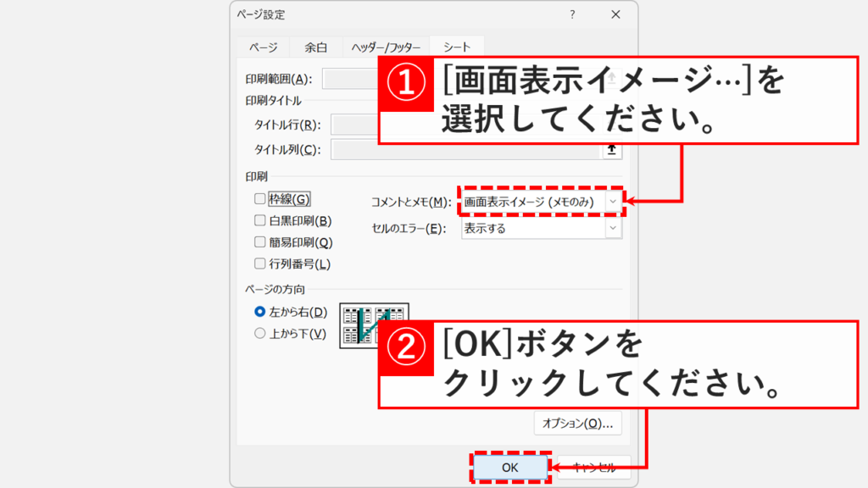Open the ヘッダー/フッター tab
This screenshot has height=488, width=868.
(386, 47)
